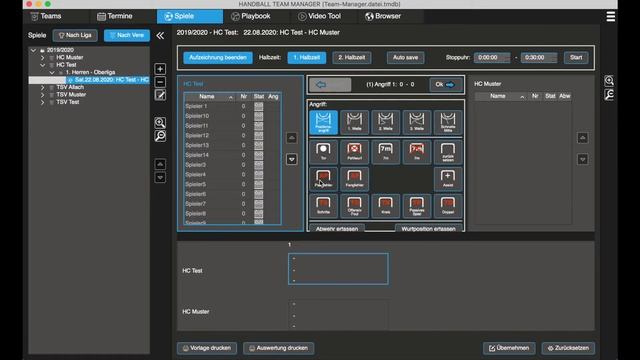Toggle Auto save

coord(405,58)
